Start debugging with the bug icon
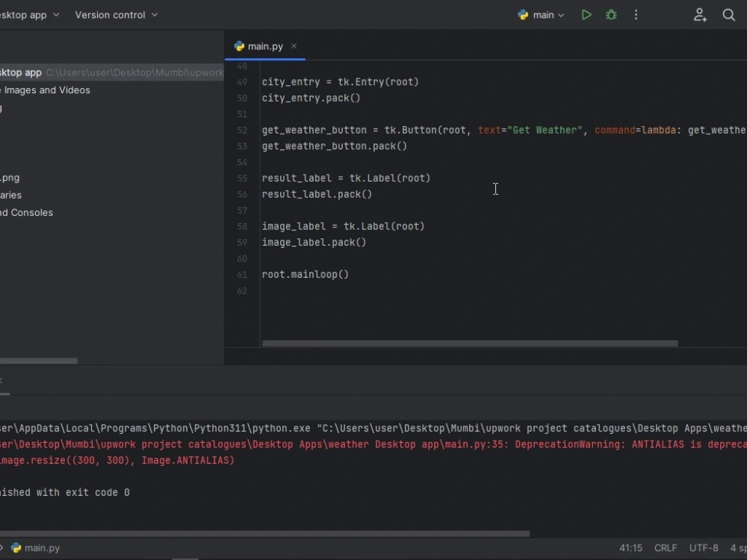The width and height of the screenshot is (747, 560). click(611, 15)
